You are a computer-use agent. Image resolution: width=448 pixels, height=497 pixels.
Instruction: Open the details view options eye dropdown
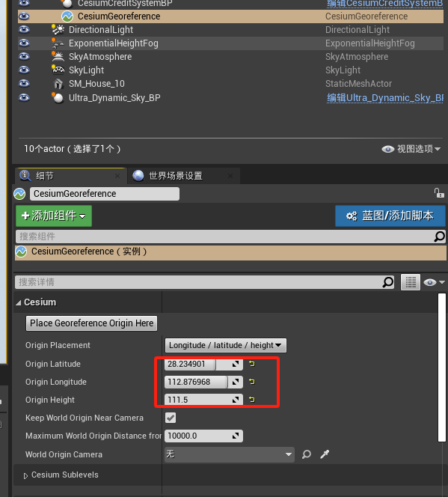tap(434, 282)
